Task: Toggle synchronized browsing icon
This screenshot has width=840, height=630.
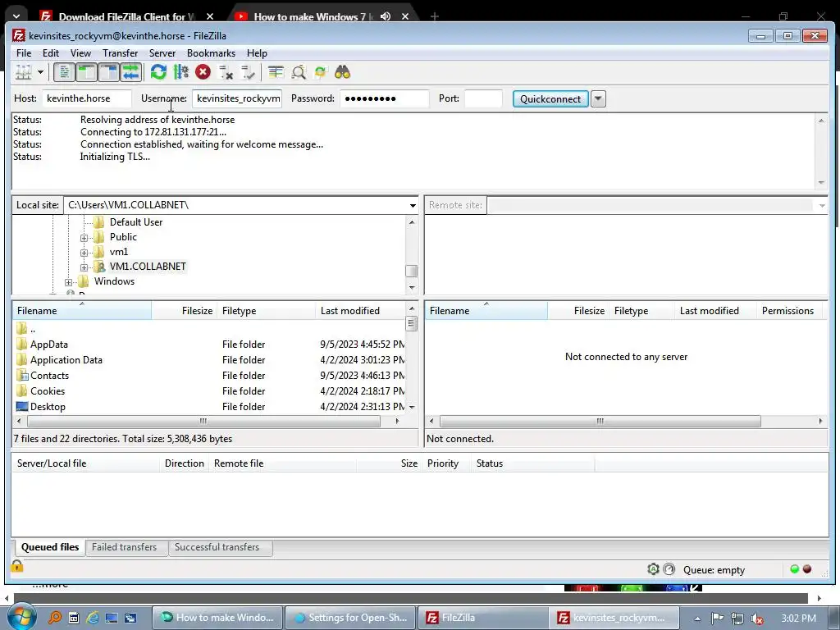Action: (x=321, y=72)
